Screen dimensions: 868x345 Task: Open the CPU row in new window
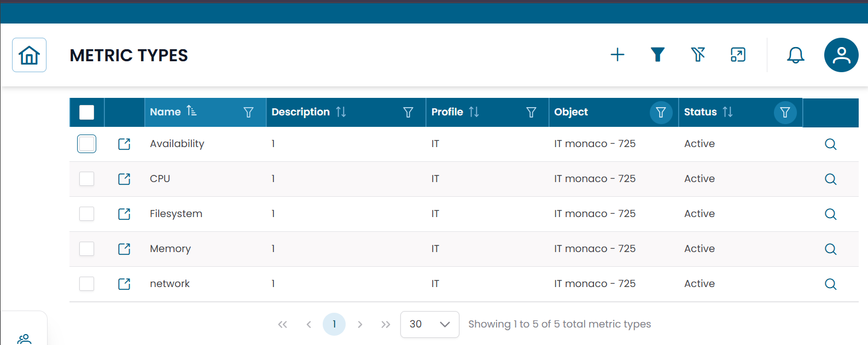click(x=124, y=179)
